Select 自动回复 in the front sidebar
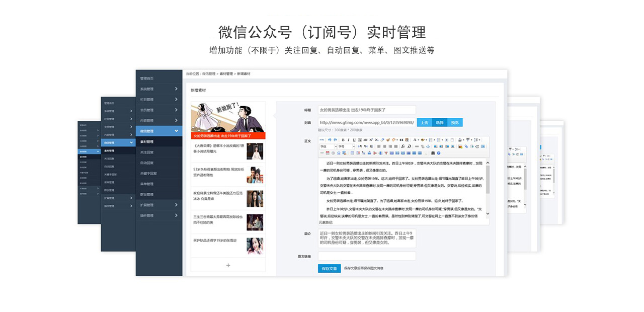Viewport: 644px width, 312px height. 159,163
